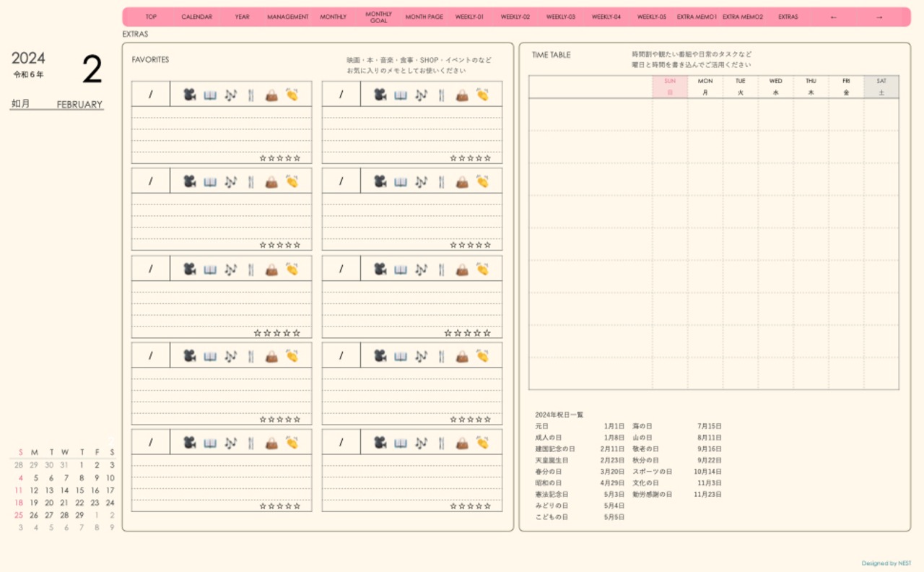Screen dimensions: 924x572
Task: Tap movie camera icon in bottom-left favorites card
Action: point(189,443)
